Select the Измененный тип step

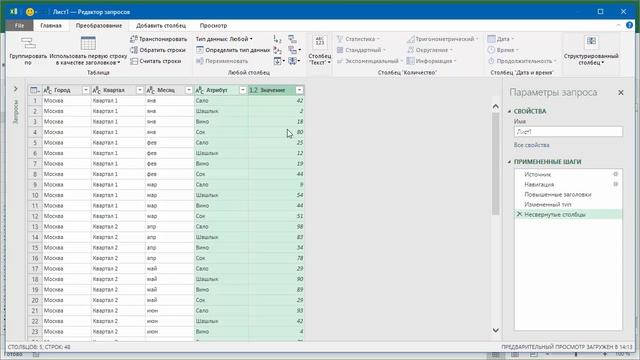click(x=568, y=204)
